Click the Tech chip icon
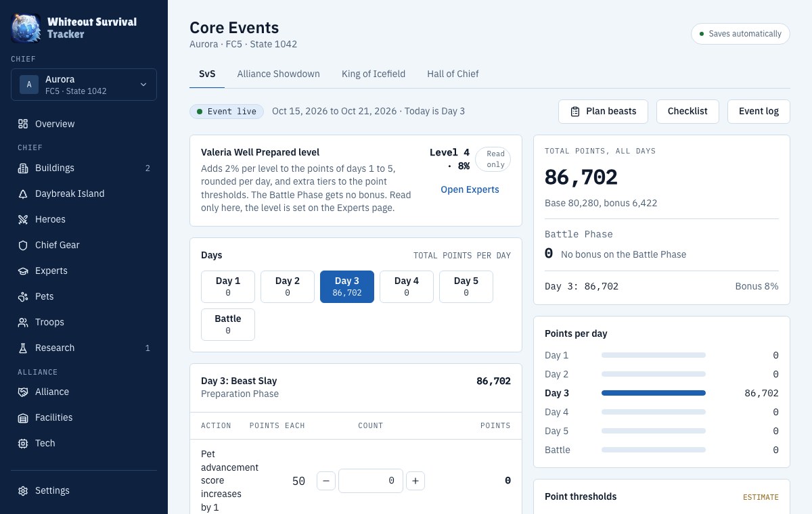 coord(23,443)
